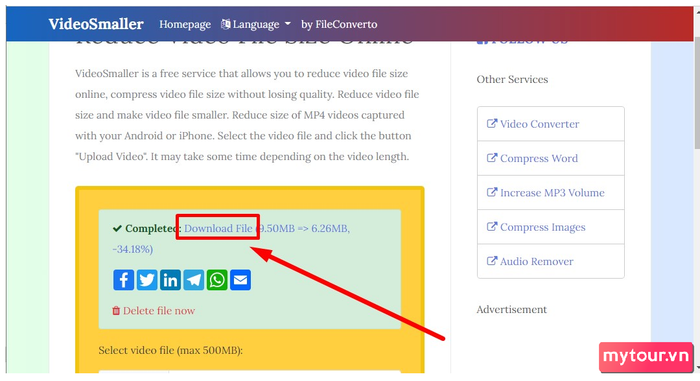Share via Telegram icon
The image size is (700, 381).
[x=194, y=280]
